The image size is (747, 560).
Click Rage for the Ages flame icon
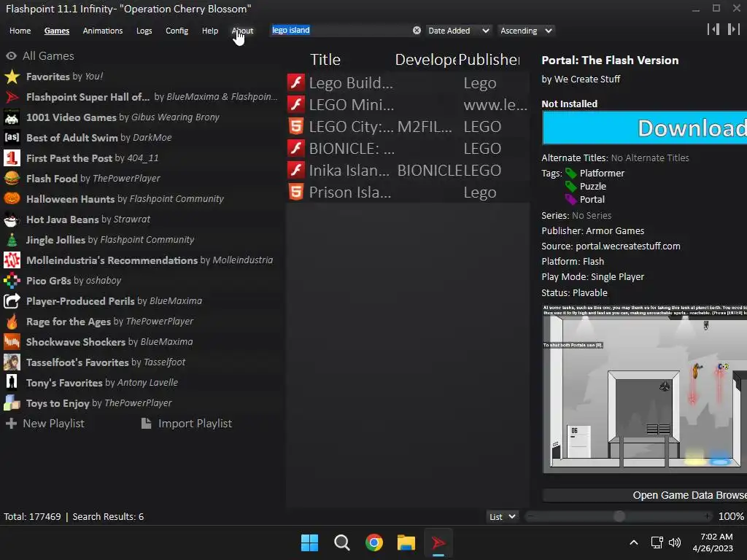pos(12,322)
